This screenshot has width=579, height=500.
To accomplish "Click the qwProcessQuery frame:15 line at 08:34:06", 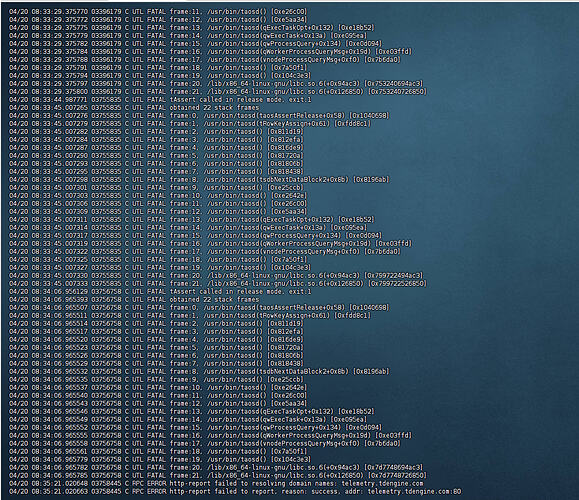I will coord(195,427).
